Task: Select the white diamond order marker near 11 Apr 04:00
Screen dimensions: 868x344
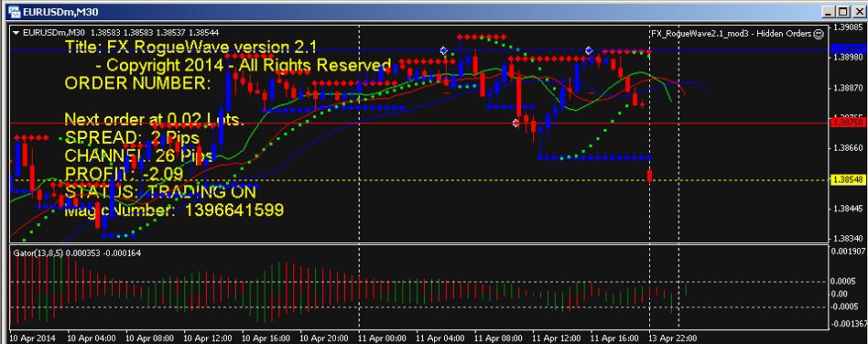Action: point(443,50)
